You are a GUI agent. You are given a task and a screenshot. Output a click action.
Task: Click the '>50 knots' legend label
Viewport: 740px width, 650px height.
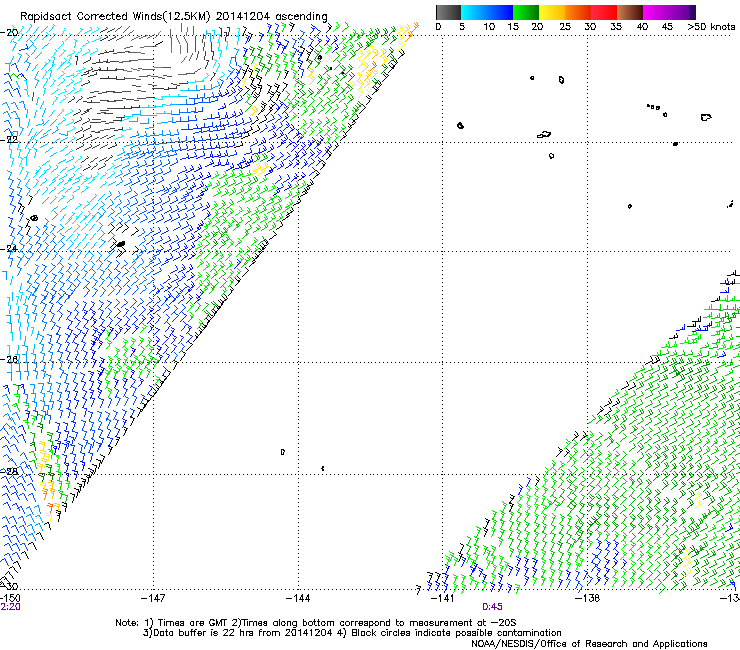(711, 27)
